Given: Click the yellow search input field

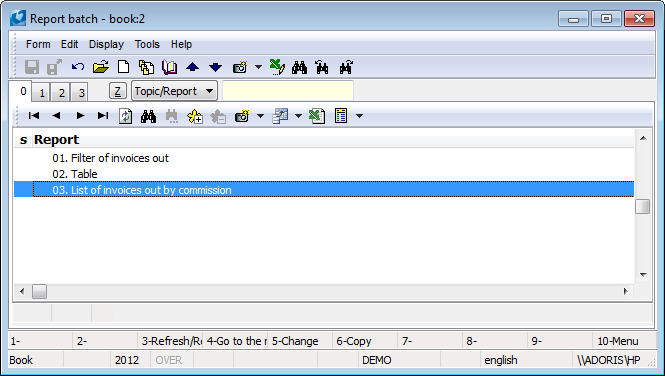Looking at the screenshot, I should pyautogui.click(x=288, y=91).
